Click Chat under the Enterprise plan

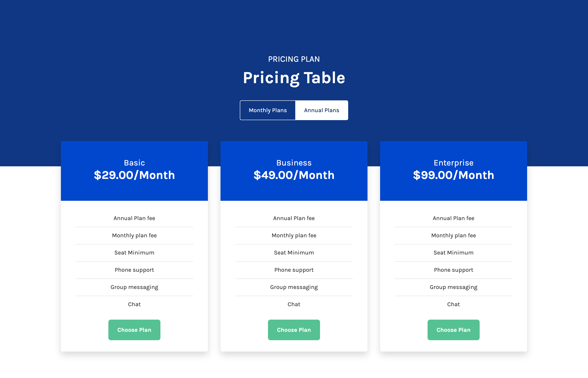click(x=453, y=304)
